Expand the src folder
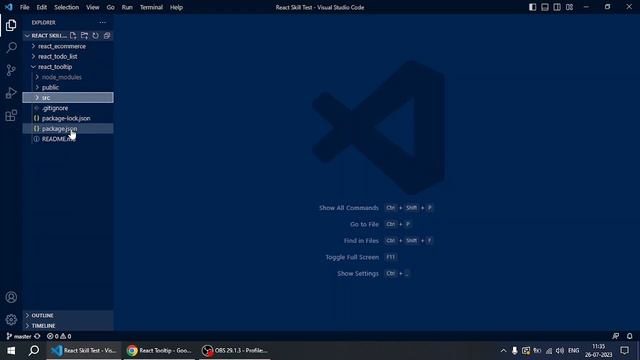The width and height of the screenshot is (640, 360). pos(68,98)
